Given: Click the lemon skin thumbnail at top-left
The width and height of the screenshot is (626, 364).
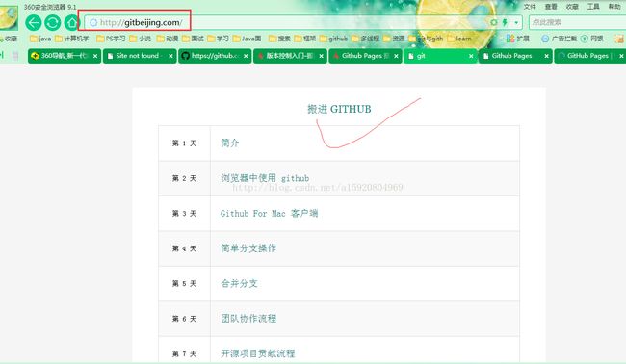Looking at the screenshot, I should click(9, 18).
